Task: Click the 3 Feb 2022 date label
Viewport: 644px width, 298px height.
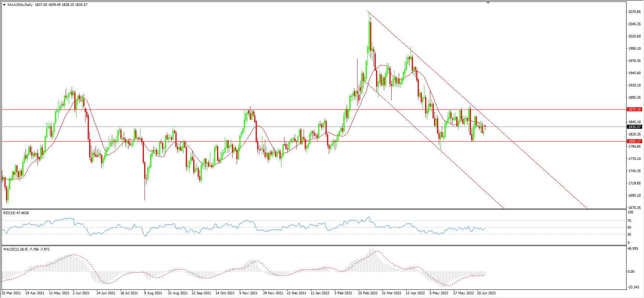Action: point(343,293)
